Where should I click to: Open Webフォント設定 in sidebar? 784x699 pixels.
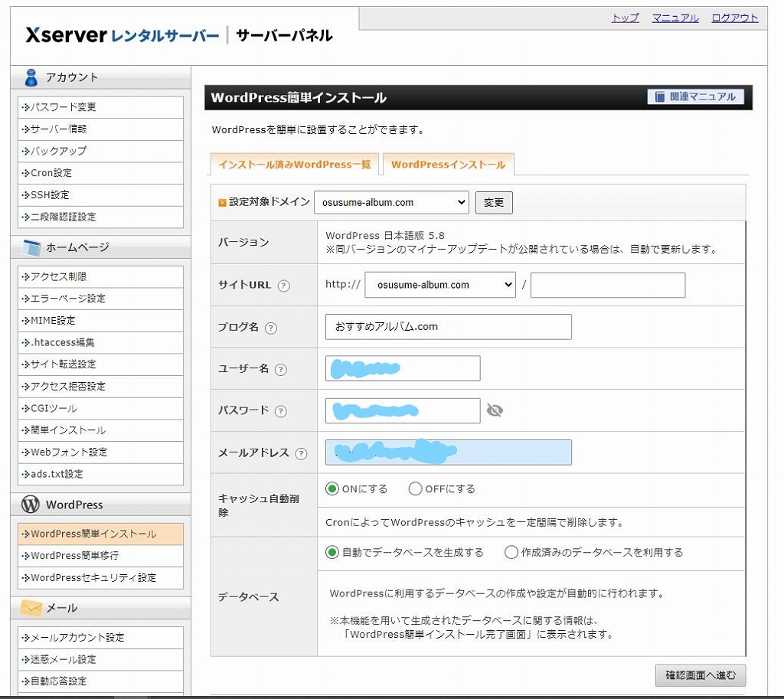coord(100,452)
